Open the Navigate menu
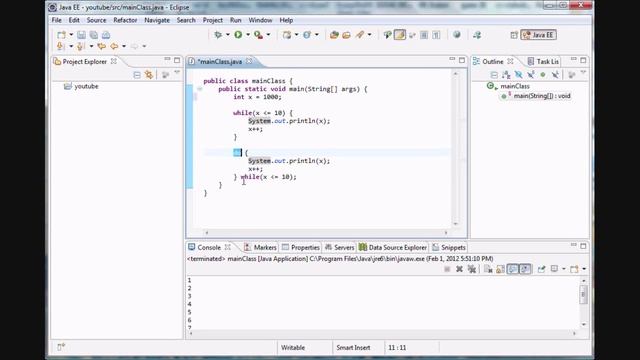The image size is (640, 360). pos(157,20)
